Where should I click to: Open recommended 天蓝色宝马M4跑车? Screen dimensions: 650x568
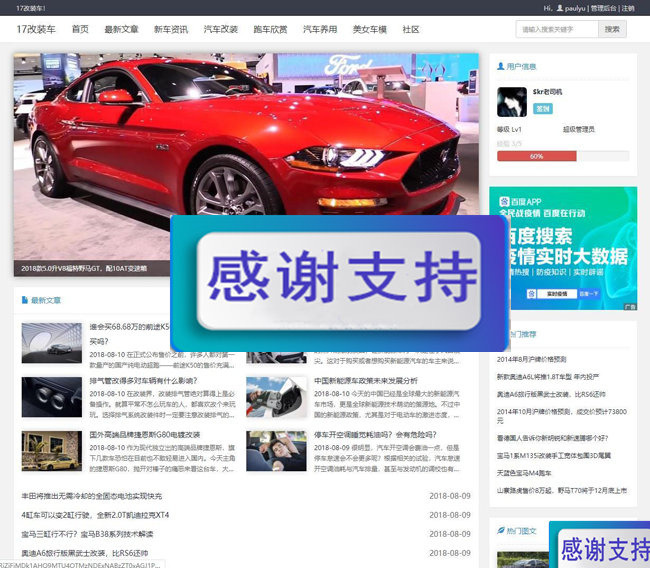tap(524, 473)
